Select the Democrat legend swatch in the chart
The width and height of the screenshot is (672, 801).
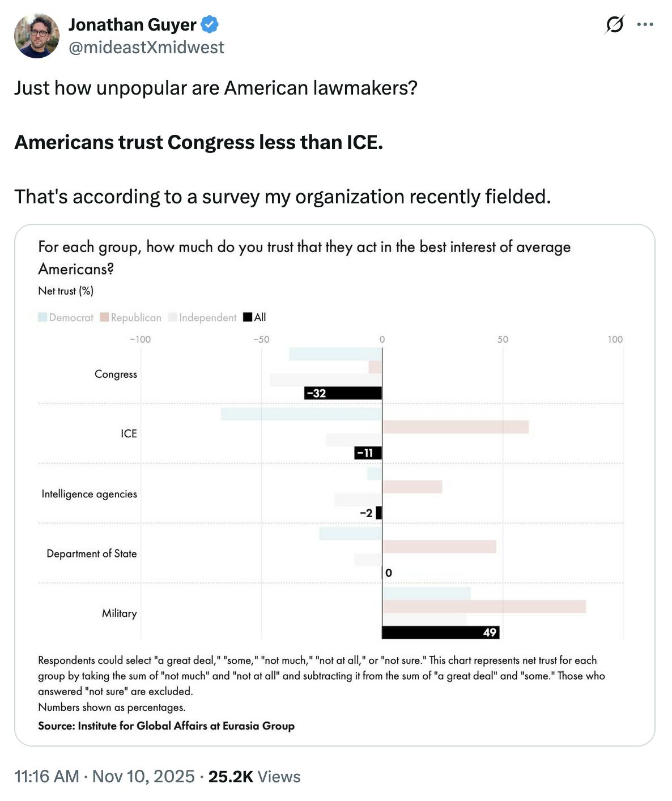coord(42,318)
